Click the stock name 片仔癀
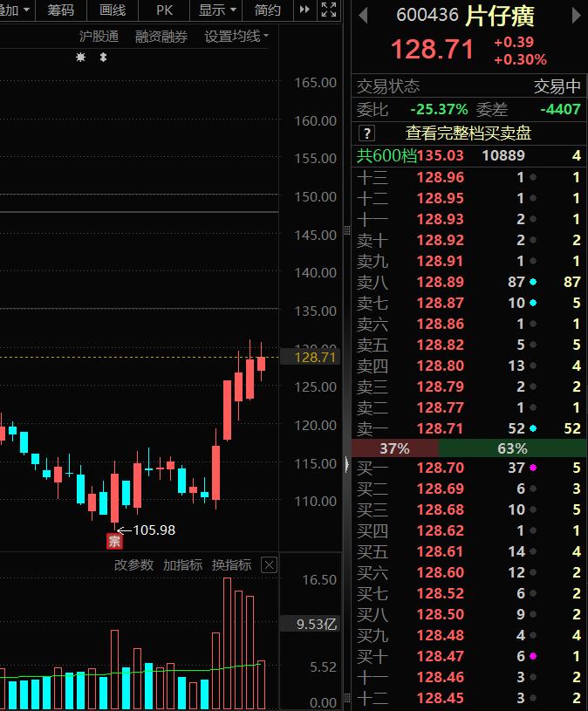The width and height of the screenshot is (588, 711). [500, 16]
